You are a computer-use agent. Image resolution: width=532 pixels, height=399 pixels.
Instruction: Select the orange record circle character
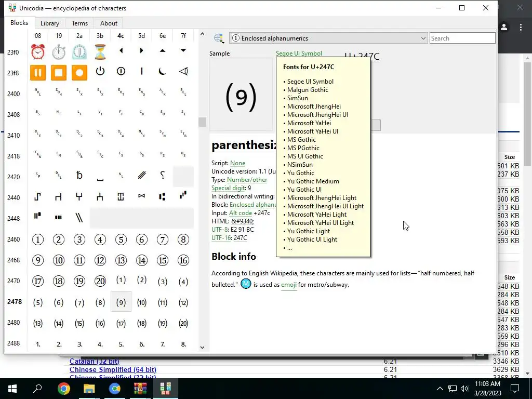[x=79, y=73]
